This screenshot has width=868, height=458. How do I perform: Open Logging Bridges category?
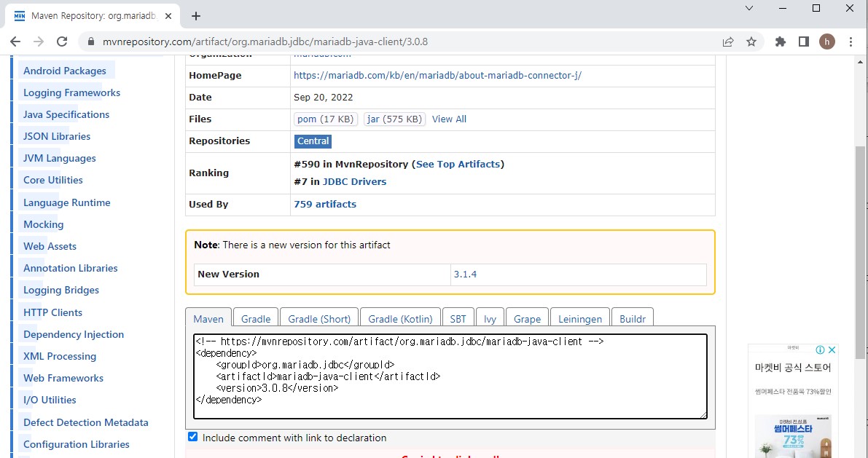[x=61, y=290]
